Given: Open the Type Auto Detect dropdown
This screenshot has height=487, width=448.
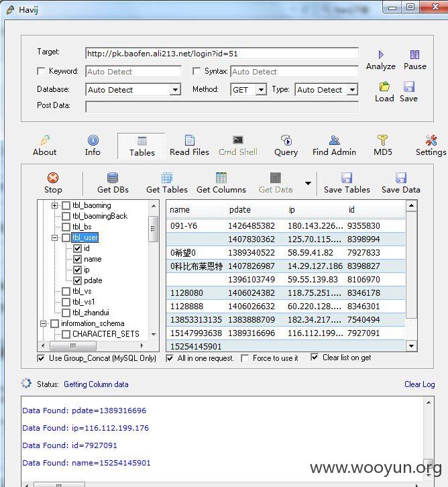Looking at the screenshot, I should click(352, 90).
